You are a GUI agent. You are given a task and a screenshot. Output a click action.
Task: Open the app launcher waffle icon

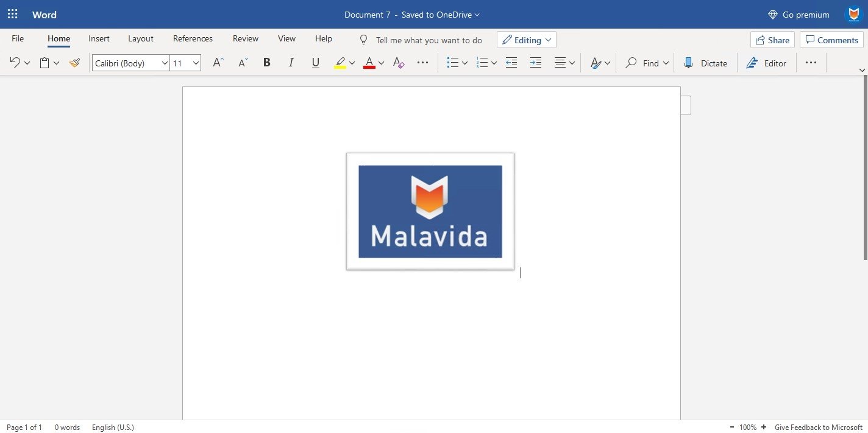[x=12, y=14]
